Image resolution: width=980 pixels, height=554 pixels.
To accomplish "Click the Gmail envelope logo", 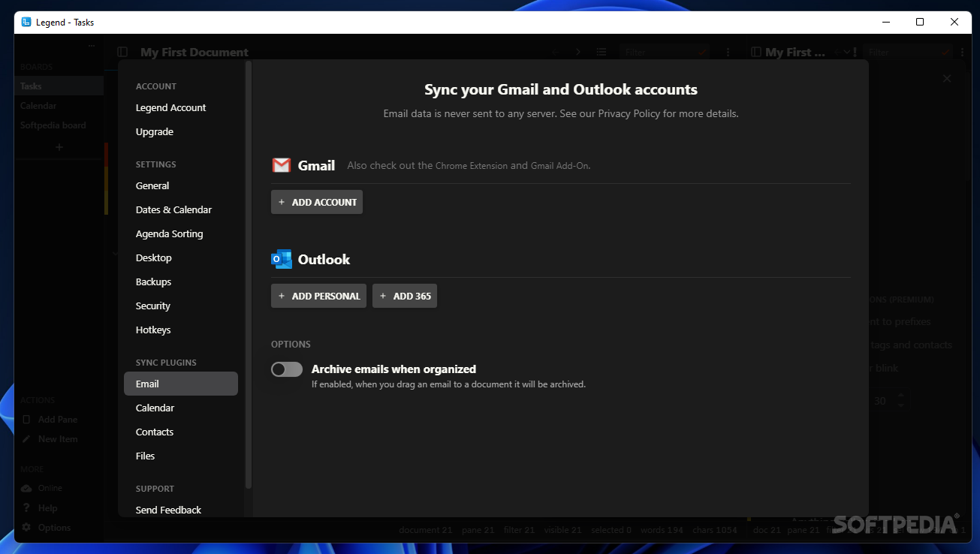I will [x=282, y=165].
